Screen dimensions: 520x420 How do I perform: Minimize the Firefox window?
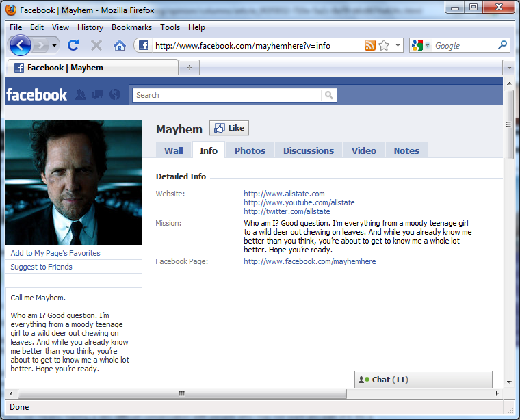[455, 8]
